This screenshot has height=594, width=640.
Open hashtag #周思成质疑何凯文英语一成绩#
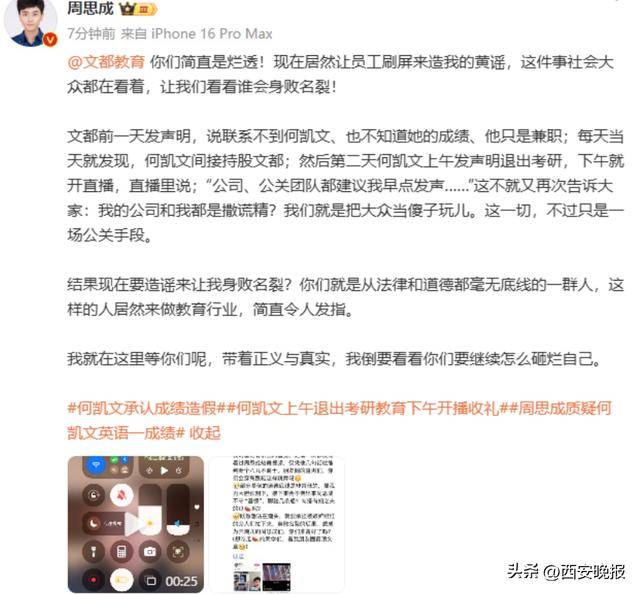point(339,420)
